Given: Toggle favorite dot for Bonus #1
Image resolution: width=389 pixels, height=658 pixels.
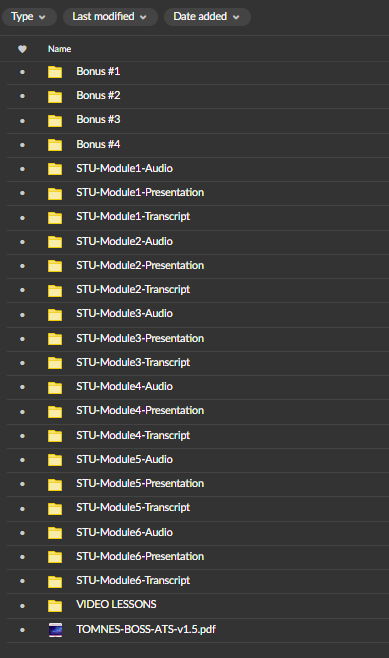Looking at the screenshot, I should [x=23, y=72].
